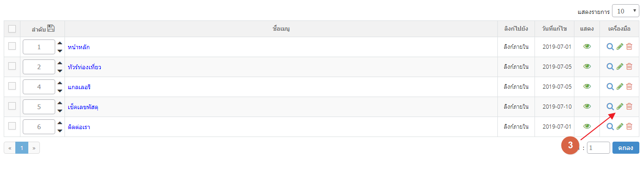View ติดต่อเรา details with magnifier icon

point(610,126)
